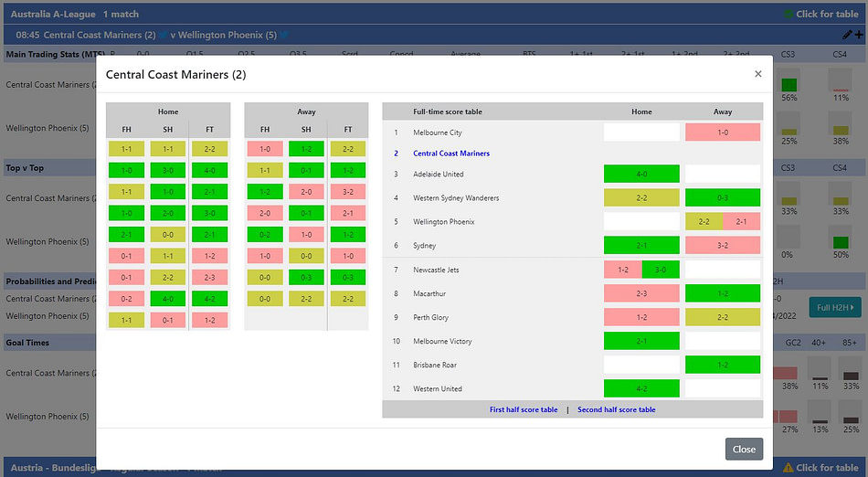Click the 1-0 away result versus Melbourne City
The height and width of the screenshot is (477, 868).
tap(723, 132)
